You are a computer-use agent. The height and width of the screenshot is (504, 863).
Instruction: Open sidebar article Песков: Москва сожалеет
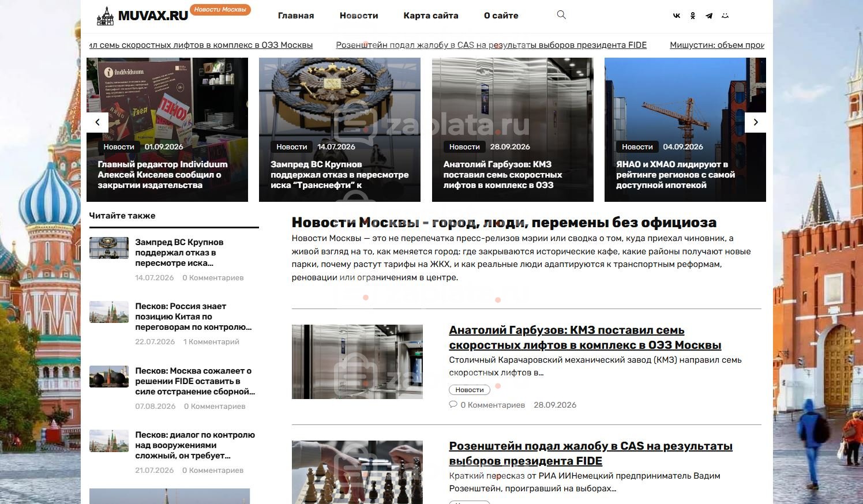195,381
